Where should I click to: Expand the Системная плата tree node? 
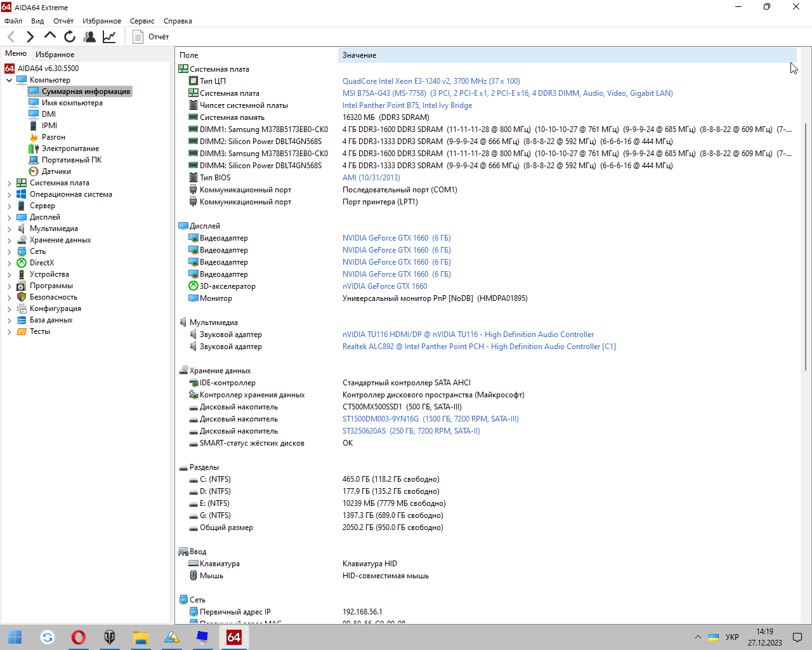click(x=9, y=183)
